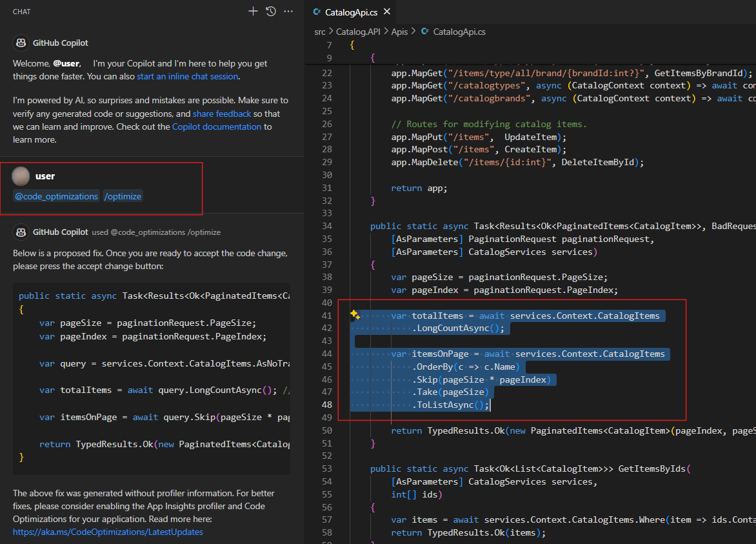Viewport: 756px width, 544px height.
Task: Click the C# icon in the breadcrumb bar
Action: pyautogui.click(x=424, y=31)
